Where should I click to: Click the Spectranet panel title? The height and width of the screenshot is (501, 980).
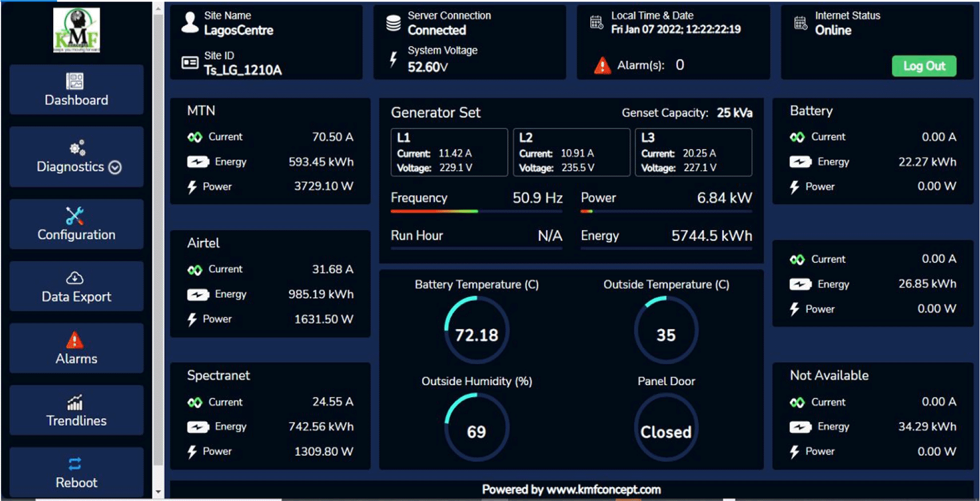coord(219,376)
